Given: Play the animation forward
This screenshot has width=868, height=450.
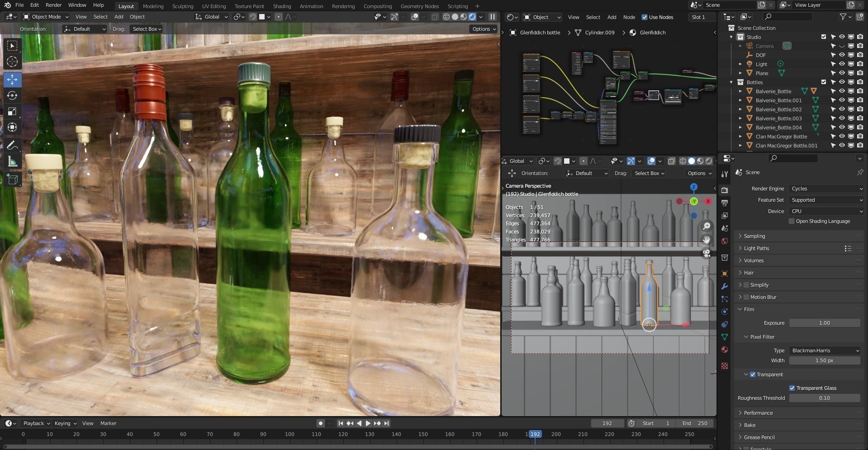Looking at the screenshot, I should tap(368, 423).
